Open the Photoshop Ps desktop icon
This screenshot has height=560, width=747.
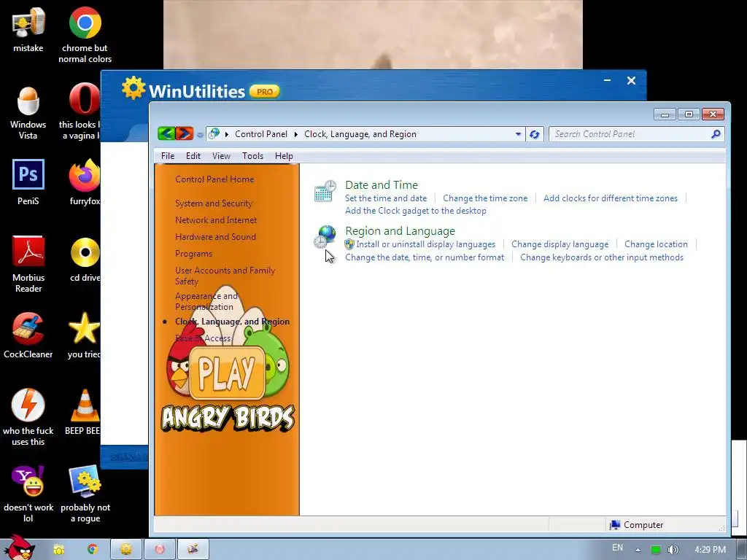coord(28,175)
